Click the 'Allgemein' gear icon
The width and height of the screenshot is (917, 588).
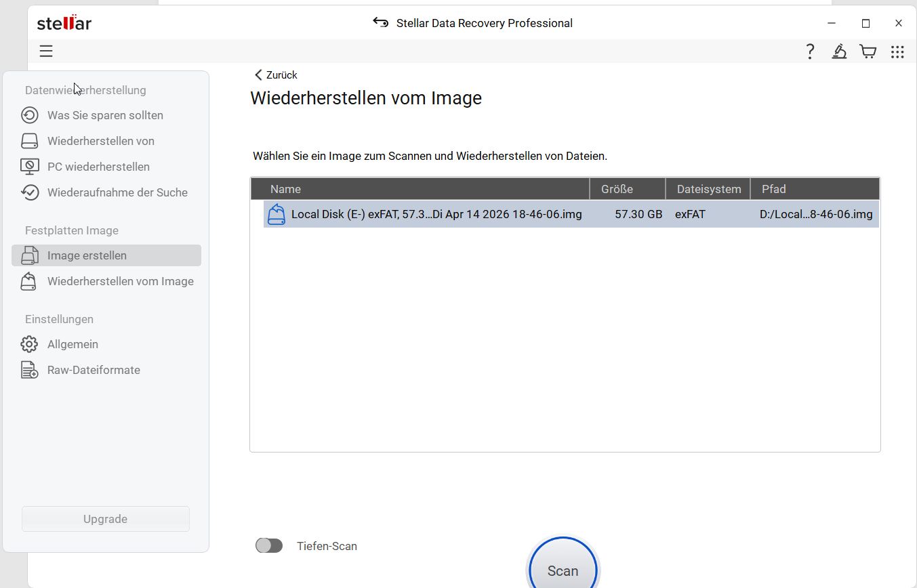coord(29,344)
